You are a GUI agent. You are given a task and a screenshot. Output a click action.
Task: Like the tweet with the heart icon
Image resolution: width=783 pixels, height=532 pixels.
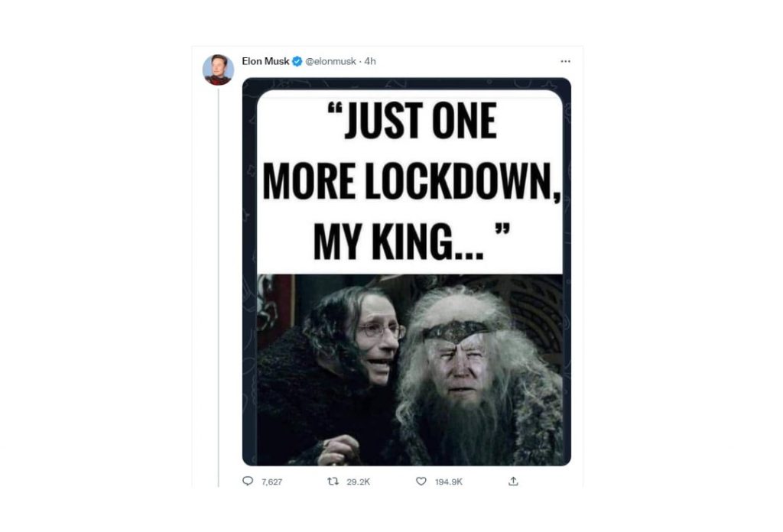click(421, 481)
